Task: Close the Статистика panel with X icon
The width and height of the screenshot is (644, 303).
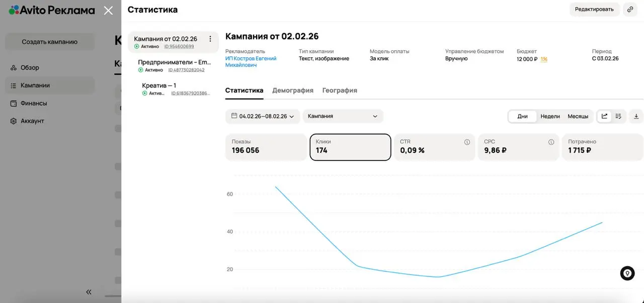Action: (x=108, y=10)
